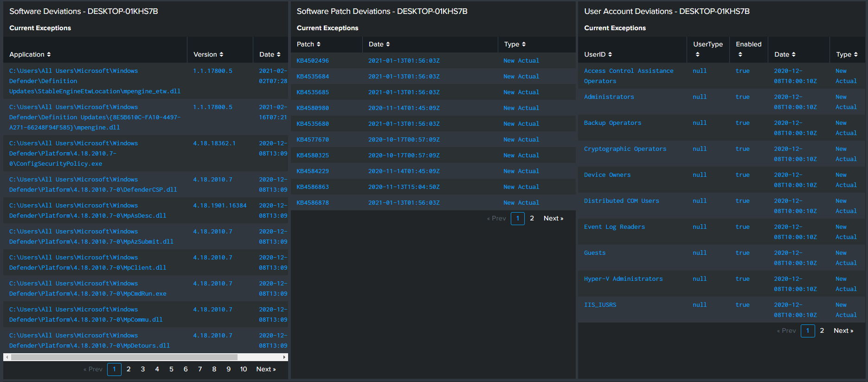Open Administrators user entry
This screenshot has height=382, width=868.
pos(721,102)
